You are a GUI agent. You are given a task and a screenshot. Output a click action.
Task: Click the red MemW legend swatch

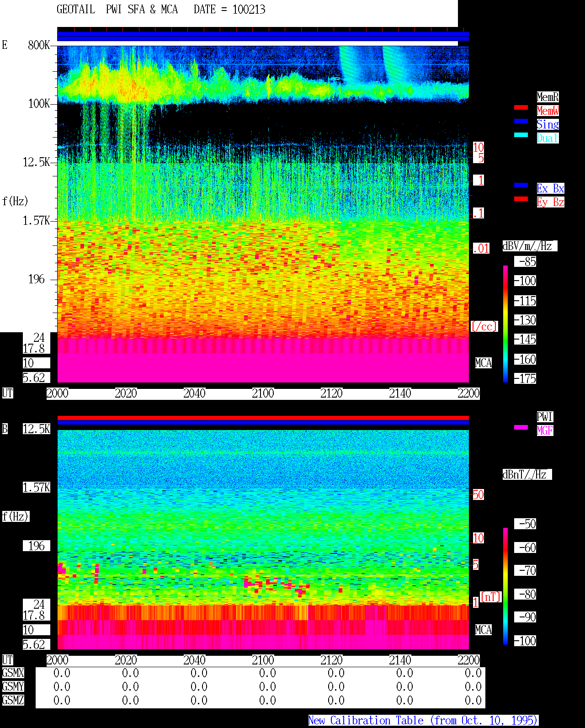point(521,107)
